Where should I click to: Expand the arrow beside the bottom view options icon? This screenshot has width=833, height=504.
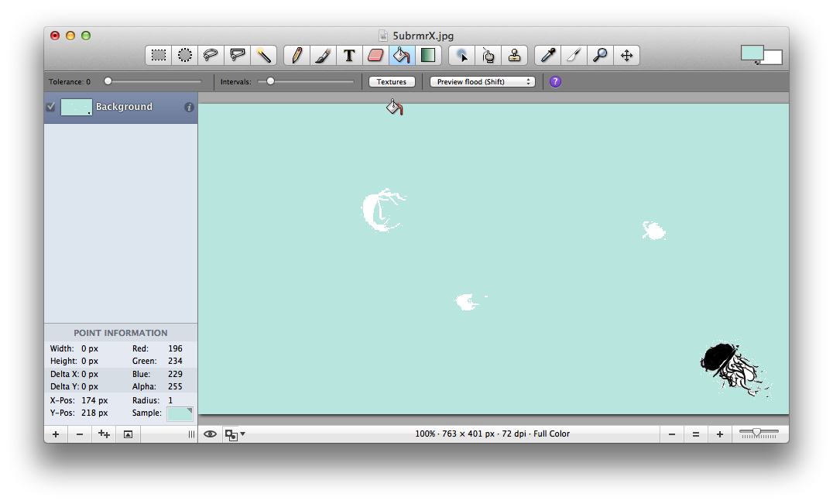coord(242,434)
